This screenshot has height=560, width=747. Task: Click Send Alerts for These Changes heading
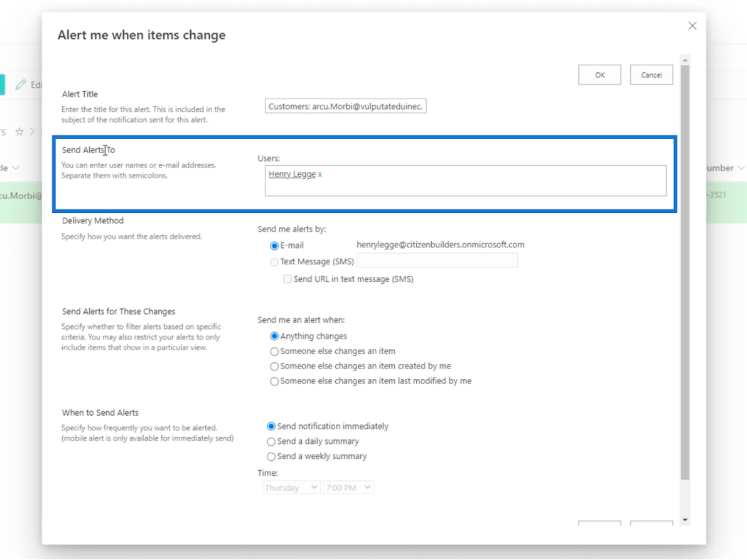point(119,311)
